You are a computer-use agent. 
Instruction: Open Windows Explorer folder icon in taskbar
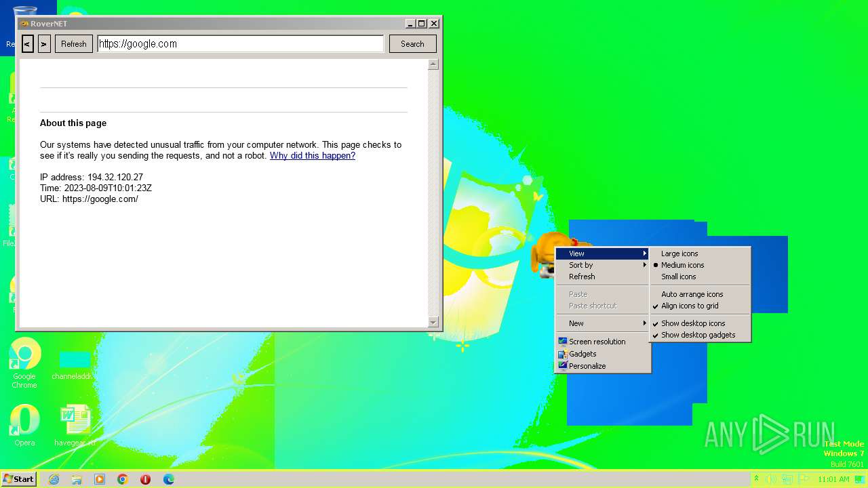[x=77, y=479]
